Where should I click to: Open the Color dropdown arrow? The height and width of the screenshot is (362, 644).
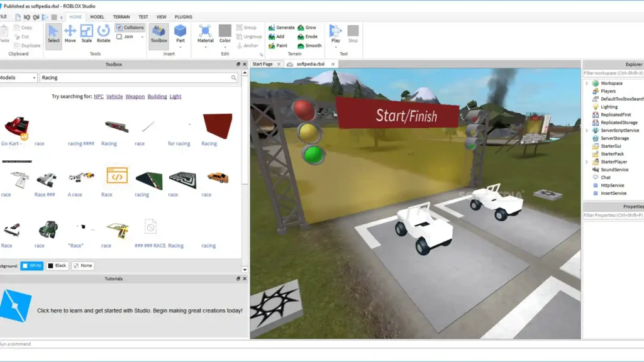(225, 47)
